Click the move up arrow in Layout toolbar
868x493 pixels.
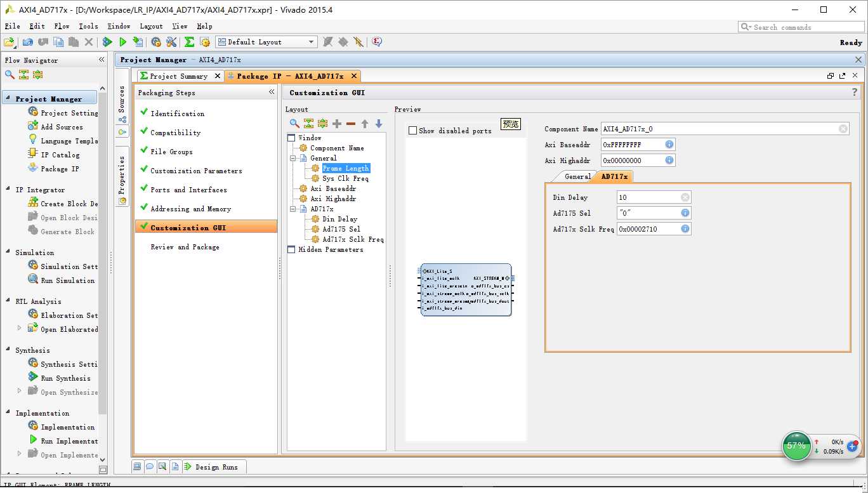365,124
